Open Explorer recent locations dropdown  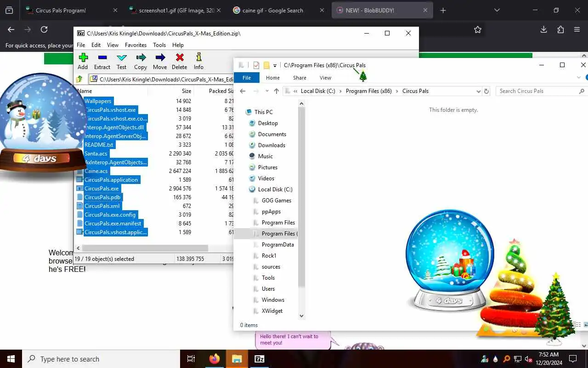point(267,91)
